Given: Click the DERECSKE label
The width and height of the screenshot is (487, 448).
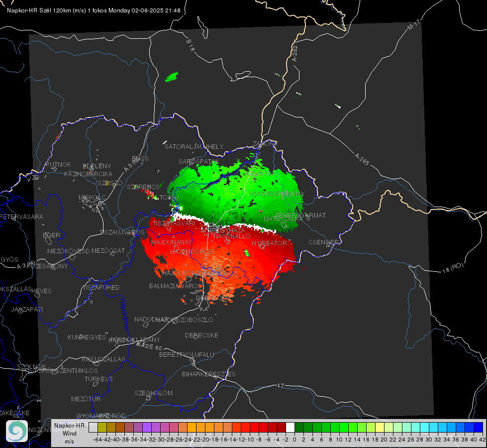Looking at the screenshot, I should 201,336.
